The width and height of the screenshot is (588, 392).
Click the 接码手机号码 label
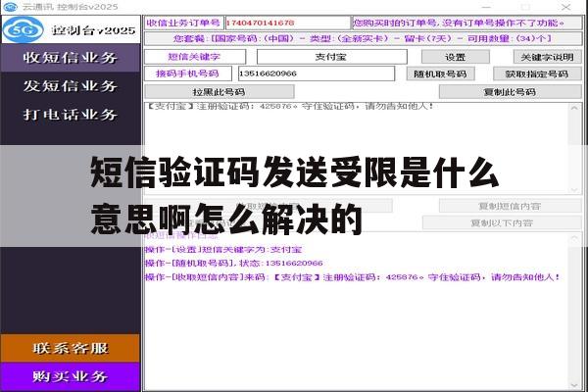pos(188,73)
